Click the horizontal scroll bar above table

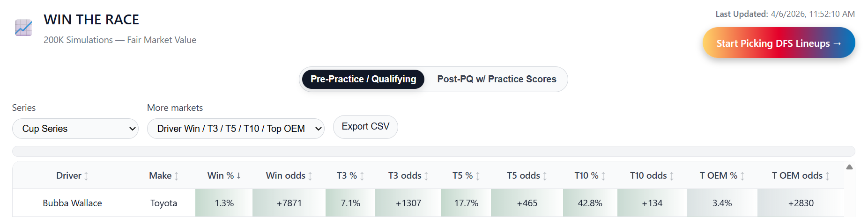(x=433, y=152)
